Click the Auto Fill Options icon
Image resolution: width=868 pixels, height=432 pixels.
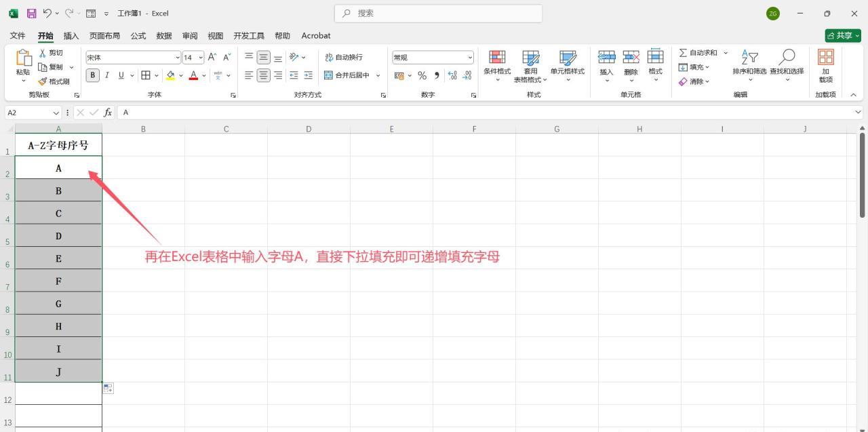108,388
